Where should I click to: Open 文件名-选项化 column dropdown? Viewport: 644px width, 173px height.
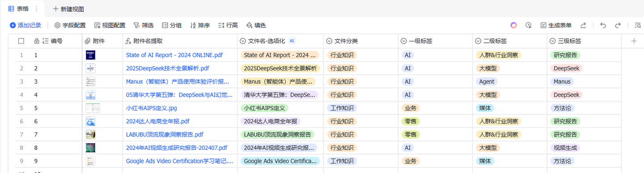[x=243, y=41]
